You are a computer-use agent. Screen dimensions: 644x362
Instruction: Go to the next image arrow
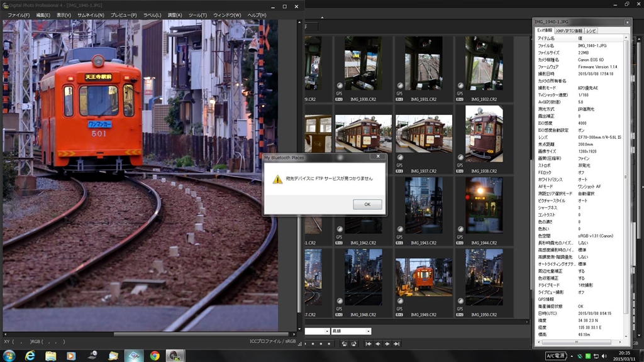tap(387, 344)
